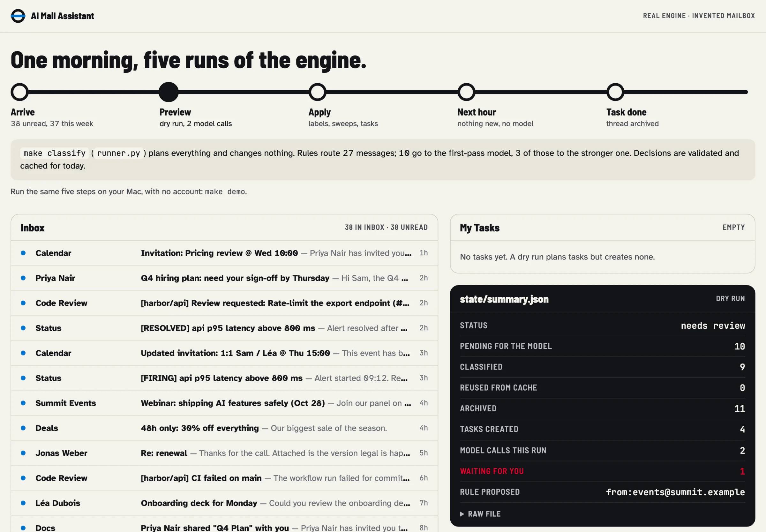Open the Updated invitation 1:1 Sam / Léa email
The width and height of the screenshot is (766, 532).
[224, 353]
